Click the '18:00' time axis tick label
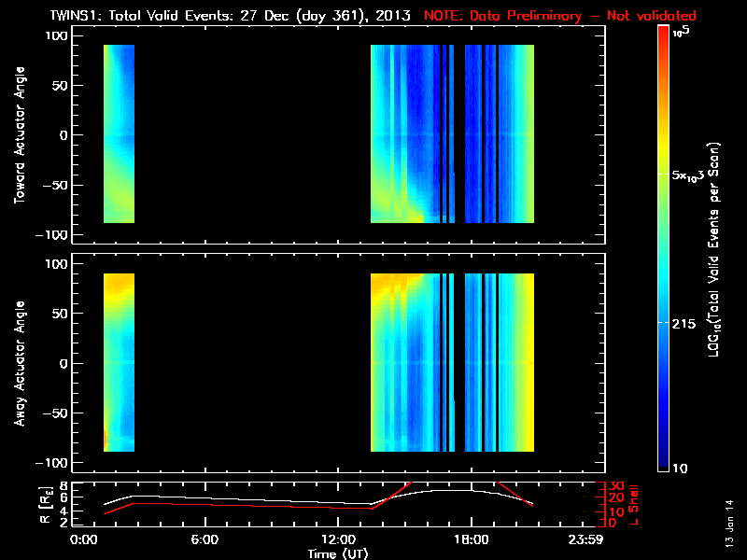 point(470,540)
